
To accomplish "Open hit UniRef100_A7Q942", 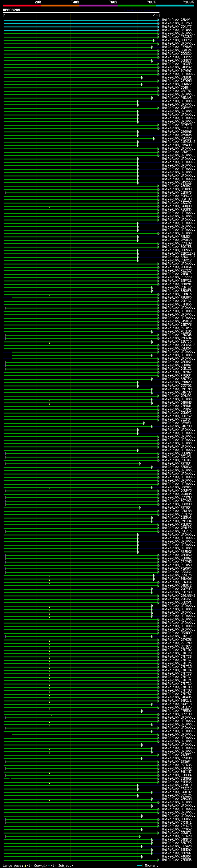I will [x=177, y=372].
